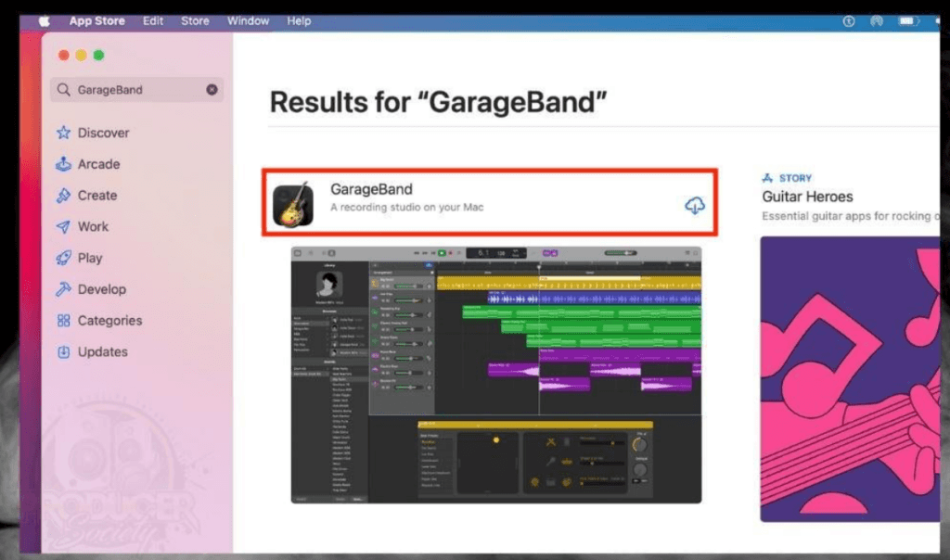Click the circular status icon in menu bar
This screenshot has width=950, height=560.
point(849,21)
